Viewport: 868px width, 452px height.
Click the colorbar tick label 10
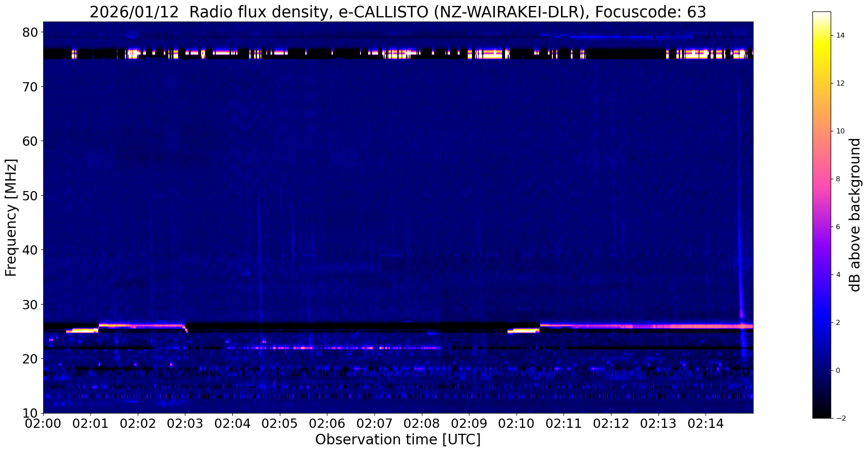pyautogui.click(x=840, y=131)
